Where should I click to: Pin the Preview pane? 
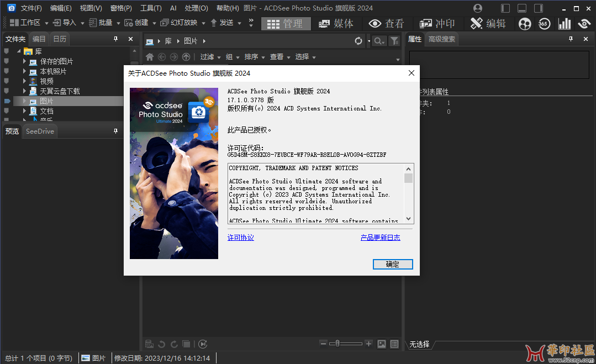pos(115,131)
